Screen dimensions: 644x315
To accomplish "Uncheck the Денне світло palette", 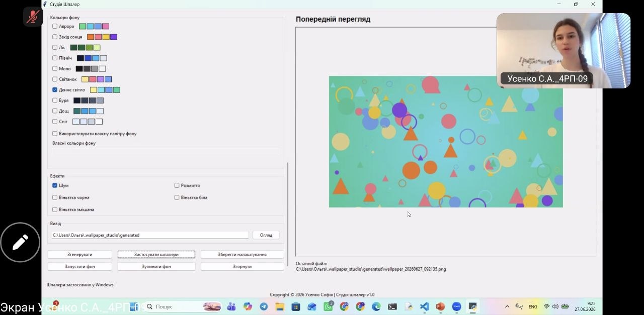I will 55,90.
